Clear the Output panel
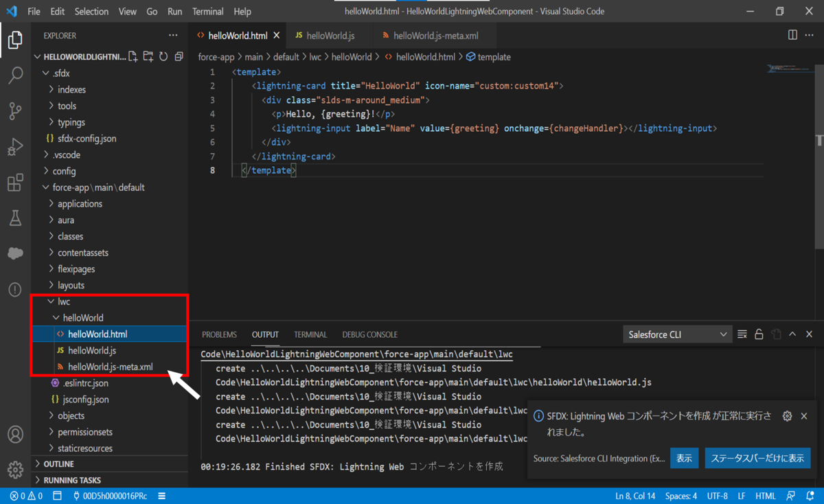Screen dimensions: 824x504 742,334
